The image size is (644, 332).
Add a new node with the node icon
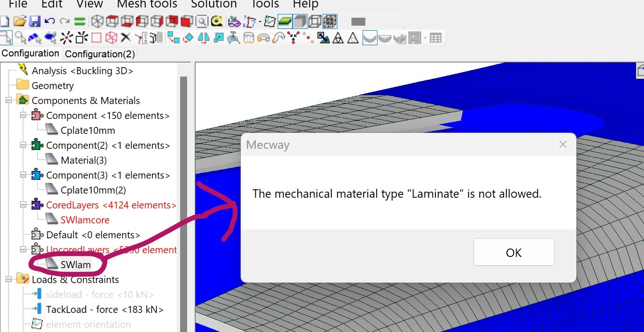coord(66,38)
